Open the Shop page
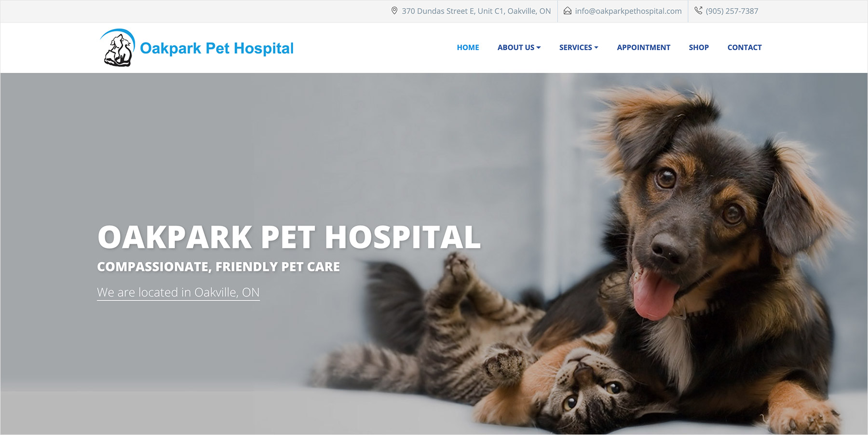 (x=699, y=47)
